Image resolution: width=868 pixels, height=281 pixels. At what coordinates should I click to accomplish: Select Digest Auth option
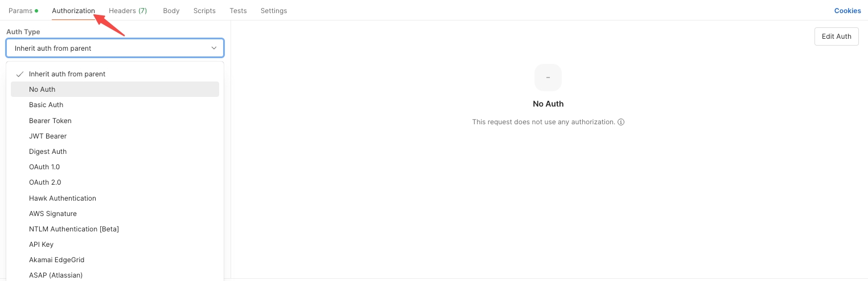click(x=115, y=152)
